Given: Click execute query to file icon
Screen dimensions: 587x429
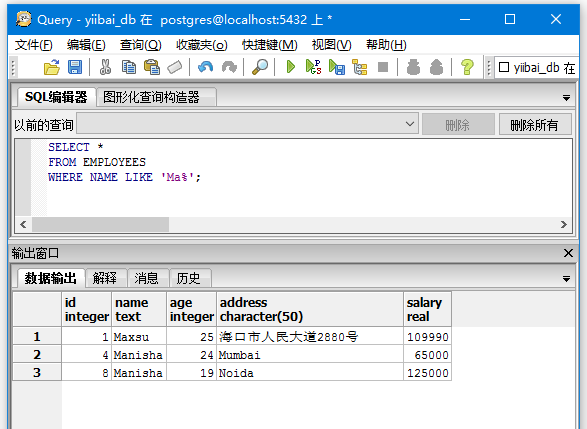Looking at the screenshot, I should pyautogui.click(x=337, y=67).
